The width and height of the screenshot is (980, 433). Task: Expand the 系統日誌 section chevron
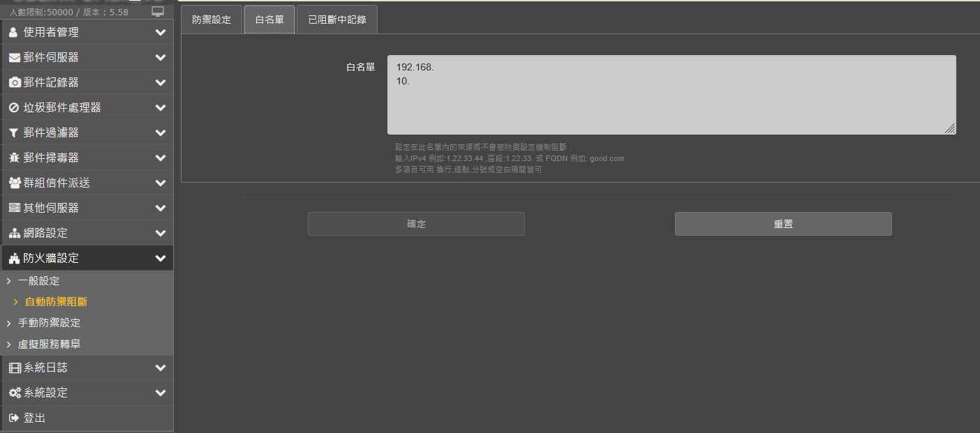(x=161, y=367)
